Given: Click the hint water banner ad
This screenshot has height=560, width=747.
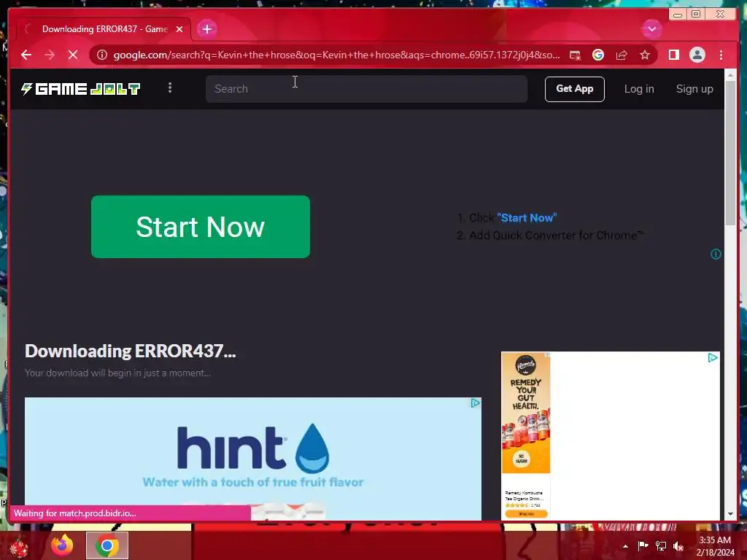Looking at the screenshot, I should (253, 459).
